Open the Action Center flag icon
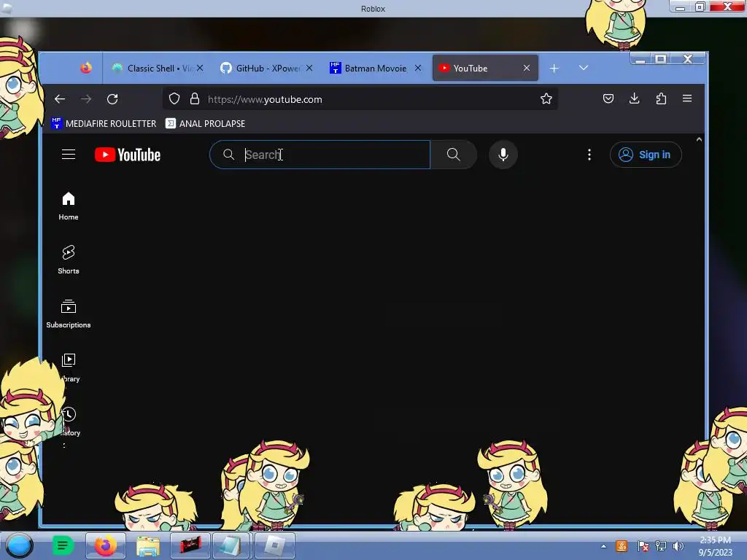747x560 pixels. [x=642, y=546]
